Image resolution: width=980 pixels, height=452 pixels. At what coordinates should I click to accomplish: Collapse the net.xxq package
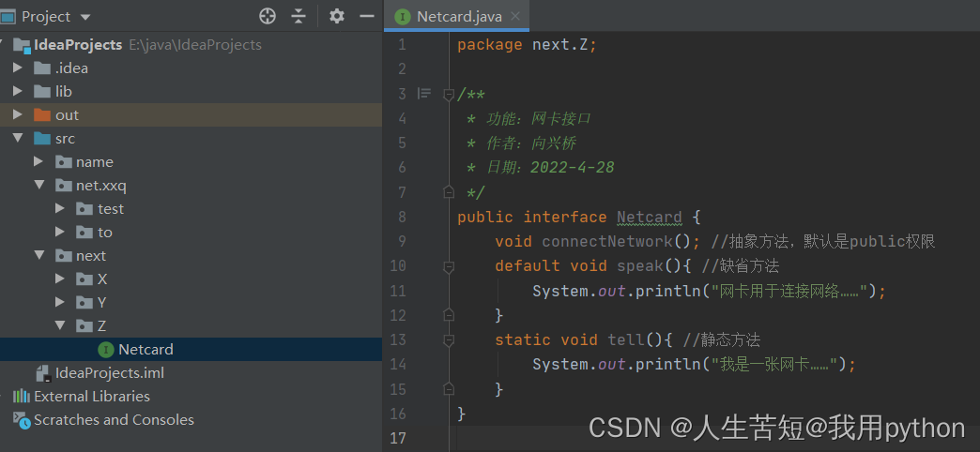pos(38,186)
